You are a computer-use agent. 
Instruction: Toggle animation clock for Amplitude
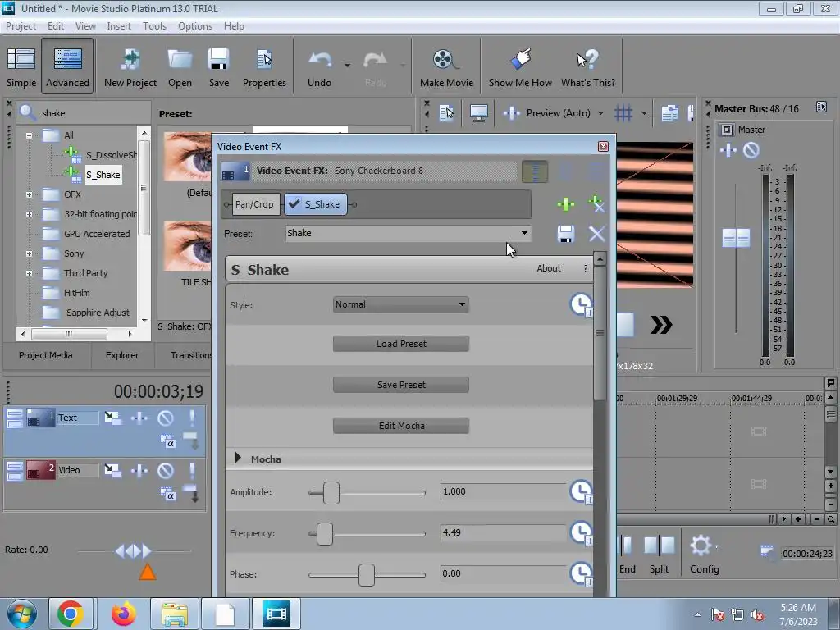tap(582, 492)
